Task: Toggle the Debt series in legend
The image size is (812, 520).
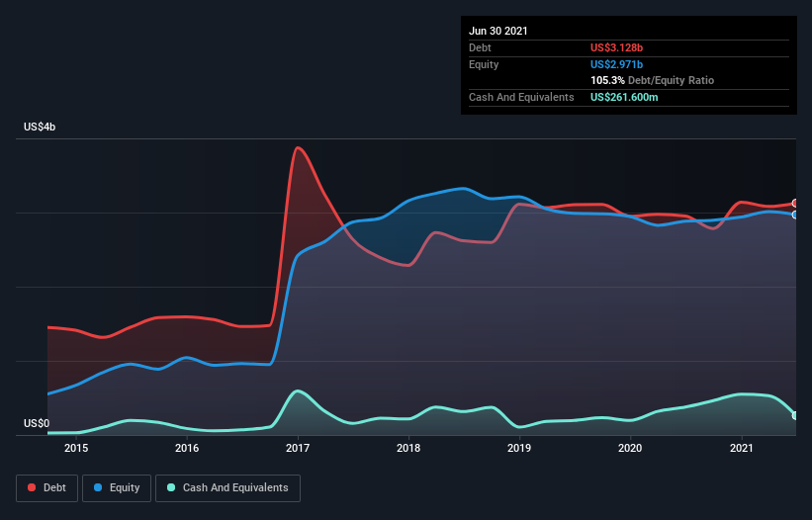Action: tap(47, 488)
